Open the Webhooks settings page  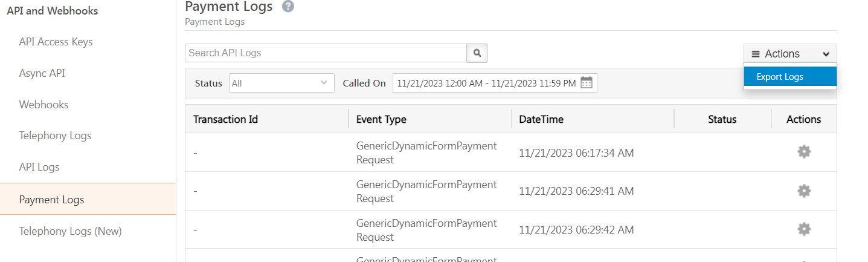[x=43, y=105]
